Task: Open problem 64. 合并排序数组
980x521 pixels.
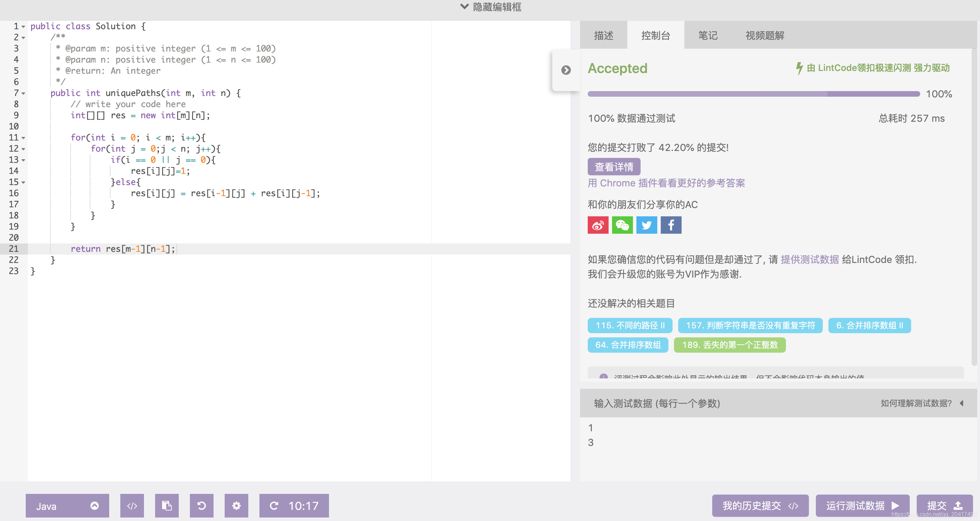Action: pos(628,345)
